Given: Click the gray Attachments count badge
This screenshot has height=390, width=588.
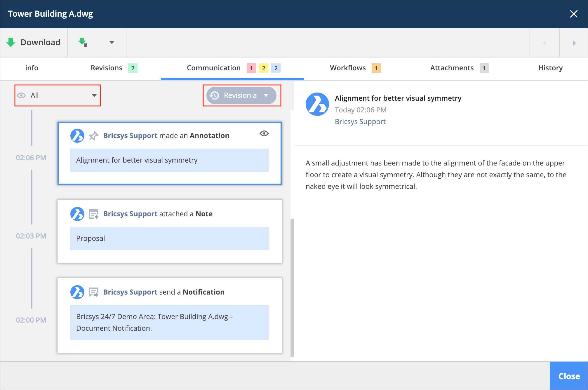Looking at the screenshot, I should [x=484, y=68].
